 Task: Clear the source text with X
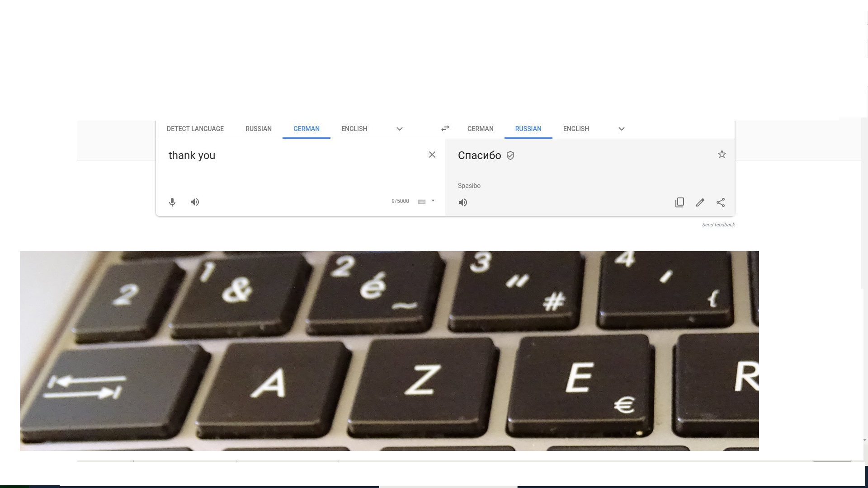[432, 155]
